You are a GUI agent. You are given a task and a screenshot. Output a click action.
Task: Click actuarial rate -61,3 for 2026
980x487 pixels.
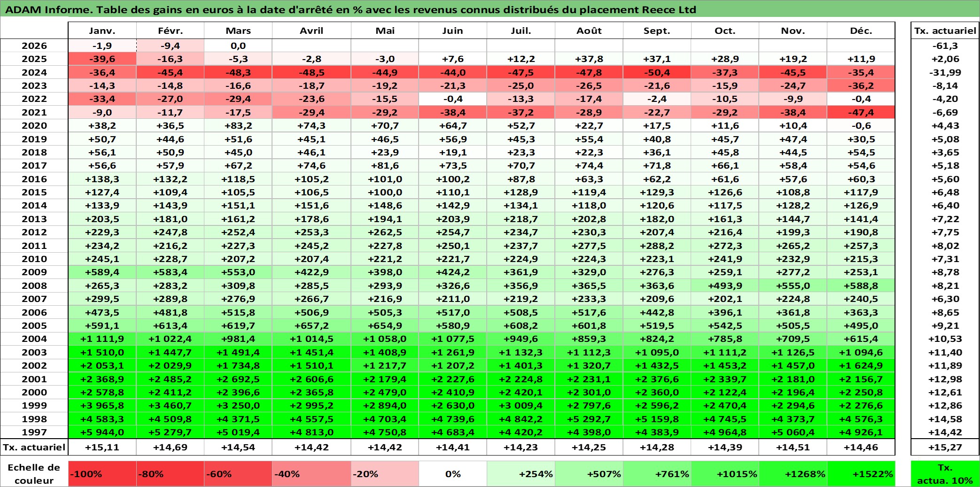point(945,46)
